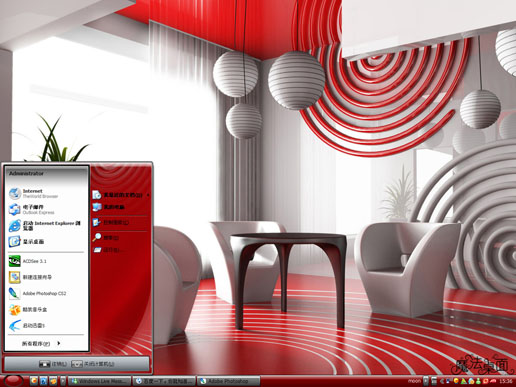Click the Log Off button
The width and height of the screenshot is (516, 387).
[53, 364]
